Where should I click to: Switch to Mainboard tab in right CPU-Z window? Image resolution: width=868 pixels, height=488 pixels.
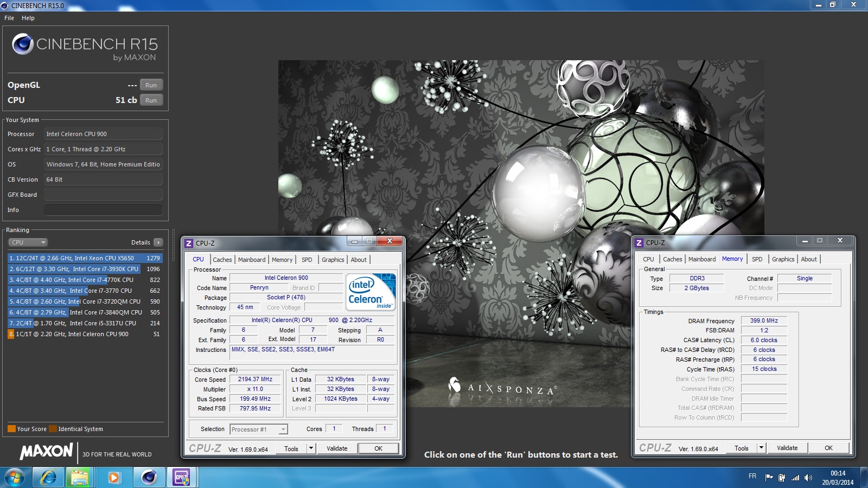click(702, 259)
